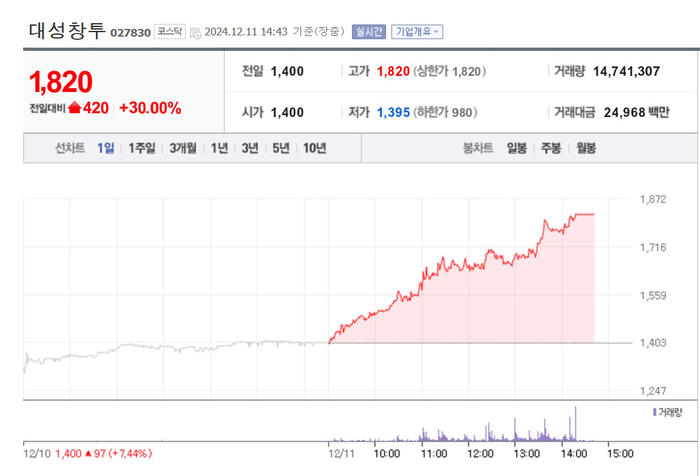Click the 전일 1,400 value

tap(287, 71)
